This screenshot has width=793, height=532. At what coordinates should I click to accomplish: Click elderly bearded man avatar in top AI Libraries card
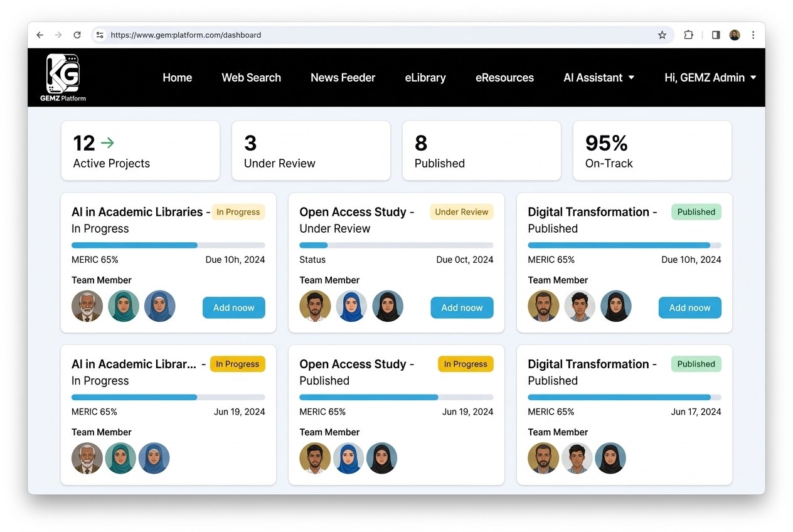[x=87, y=306]
